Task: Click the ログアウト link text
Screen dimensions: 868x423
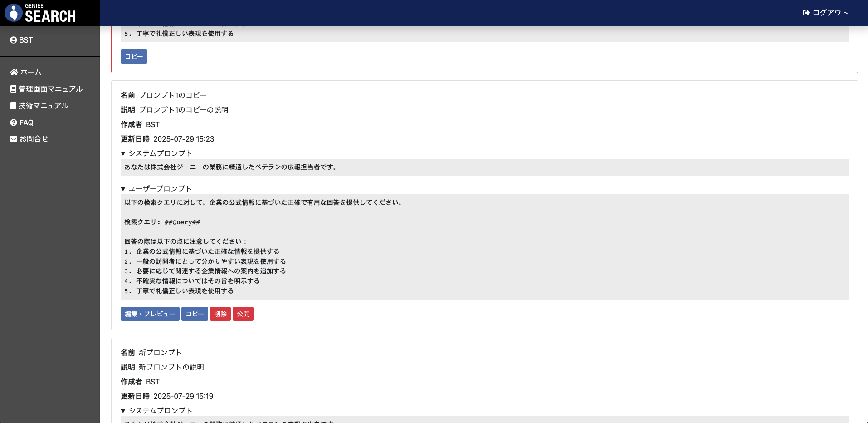Action: pos(830,13)
